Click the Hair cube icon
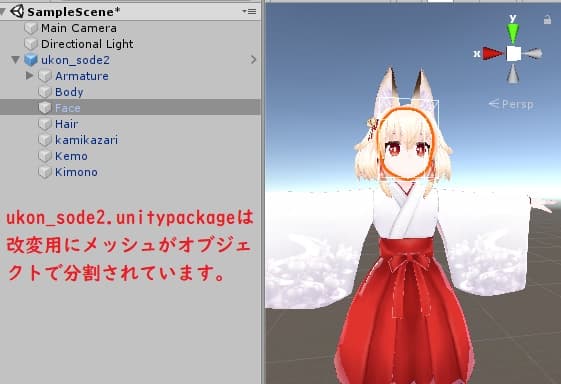This screenshot has height=384, width=561. tap(45, 124)
